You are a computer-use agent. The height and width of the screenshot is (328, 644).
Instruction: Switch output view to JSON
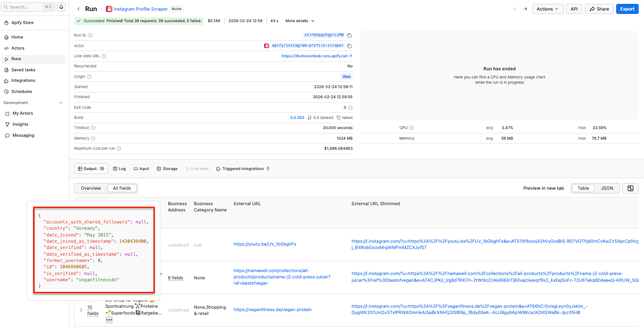(606, 188)
